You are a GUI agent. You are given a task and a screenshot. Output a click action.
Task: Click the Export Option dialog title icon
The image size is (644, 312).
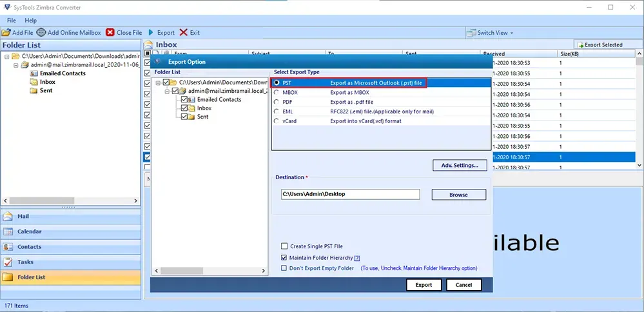click(159, 62)
